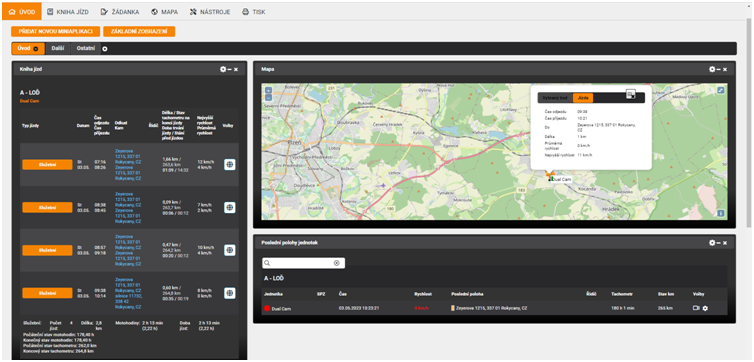Open the Kniha jízd top menu
This screenshot has width=754, height=362.
point(67,12)
